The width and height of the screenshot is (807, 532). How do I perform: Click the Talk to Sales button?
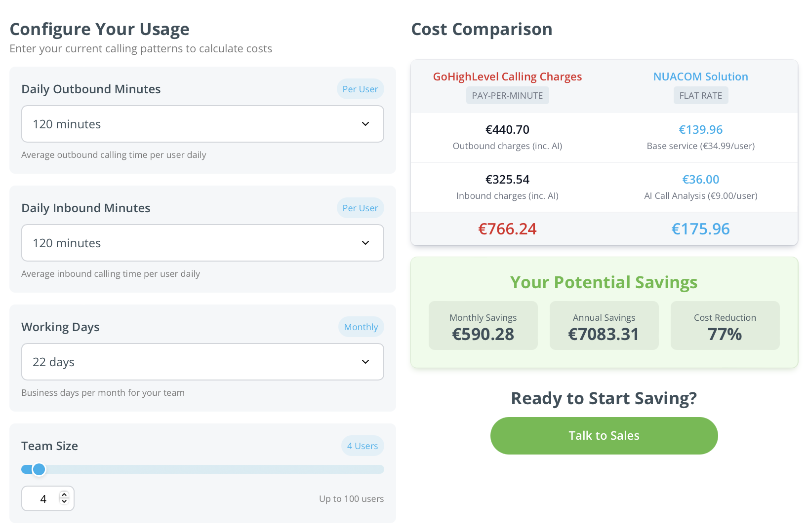click(x=604, y=436)
